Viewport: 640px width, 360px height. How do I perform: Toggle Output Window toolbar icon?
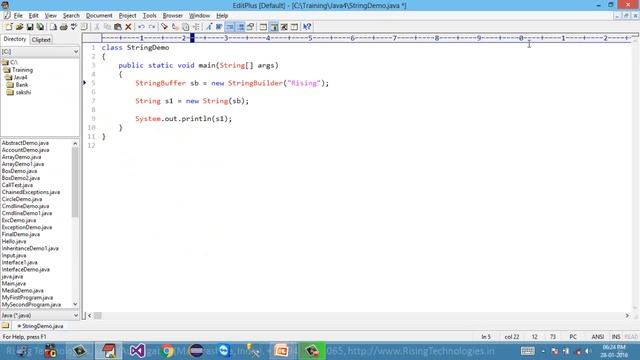[x=294, y=27]
